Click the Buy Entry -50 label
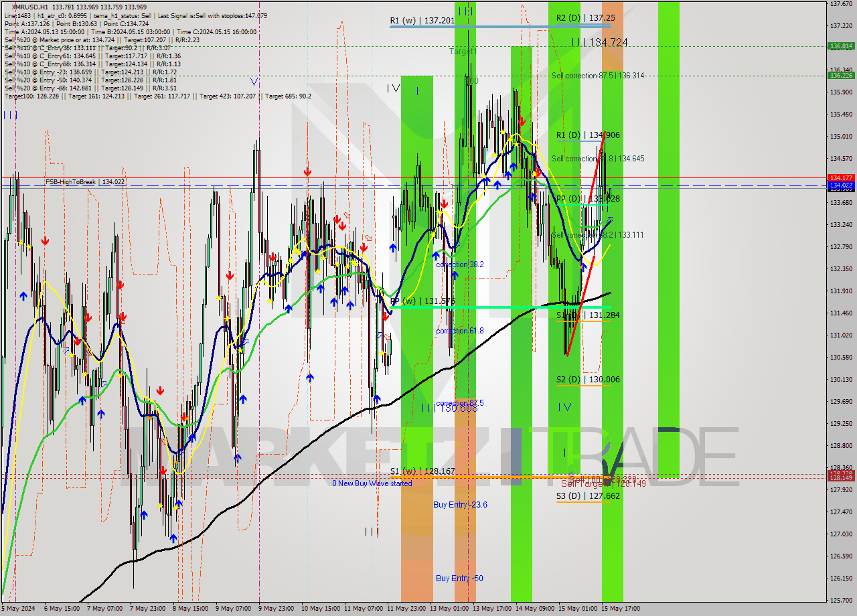 click(x=459, y=579)
